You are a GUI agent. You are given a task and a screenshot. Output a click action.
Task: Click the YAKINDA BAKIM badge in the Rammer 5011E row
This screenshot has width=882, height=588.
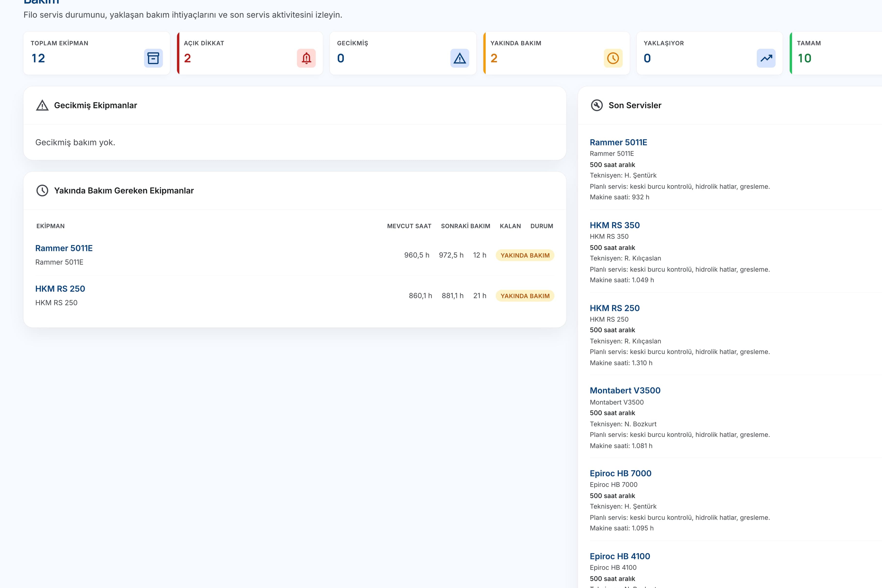[x=525, y=255]
